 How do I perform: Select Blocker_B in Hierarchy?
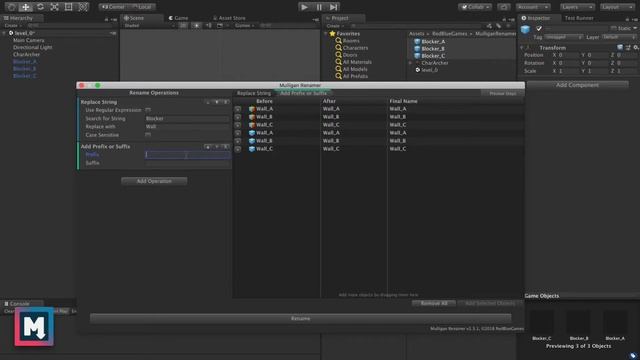click(25, 69)
